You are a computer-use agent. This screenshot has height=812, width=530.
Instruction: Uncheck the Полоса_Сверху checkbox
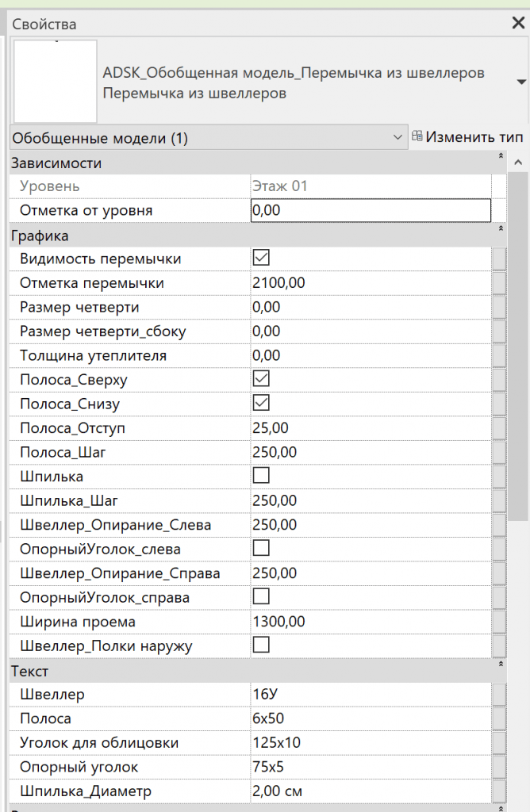[x=260, y=379]
